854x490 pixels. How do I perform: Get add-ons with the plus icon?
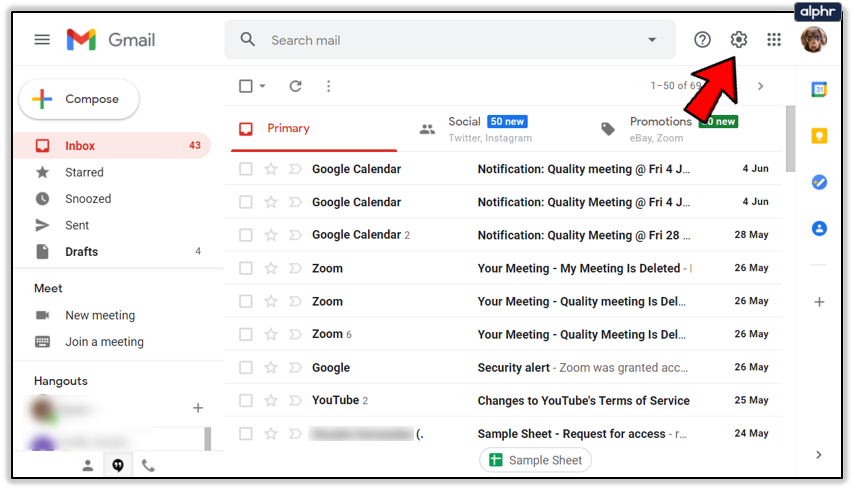(x=819, y=302)
